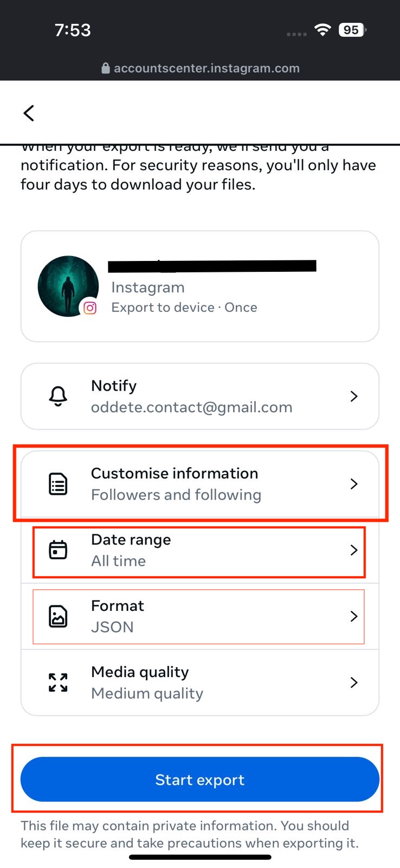Tap the back arrow navigation icon
Screen dimensions: 400x868
[28, 113]
